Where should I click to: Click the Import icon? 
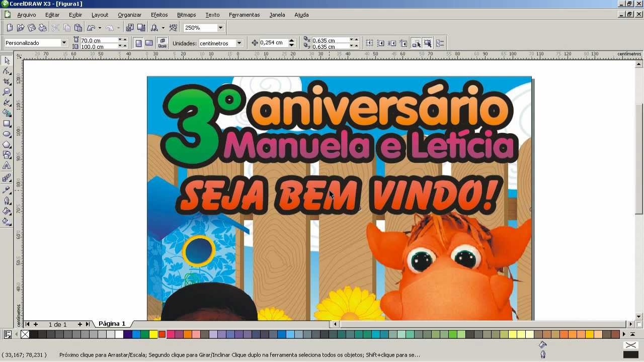point(130,28)
